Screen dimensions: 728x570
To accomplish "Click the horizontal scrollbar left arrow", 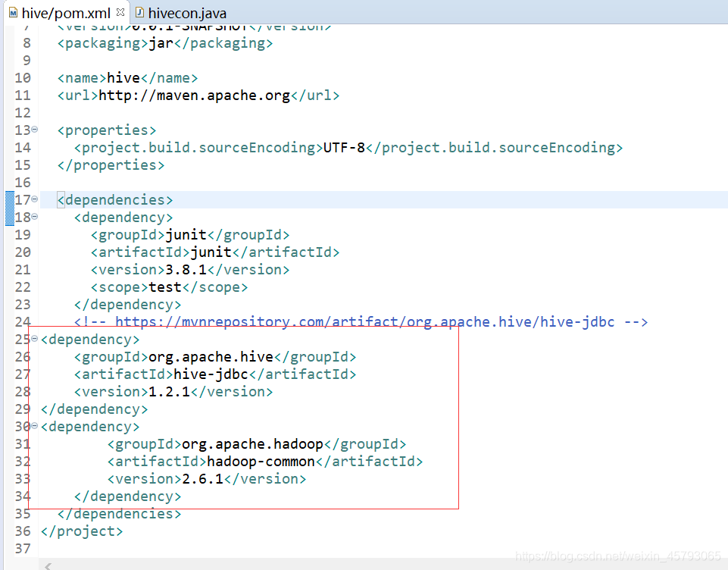I will [48, 566].
